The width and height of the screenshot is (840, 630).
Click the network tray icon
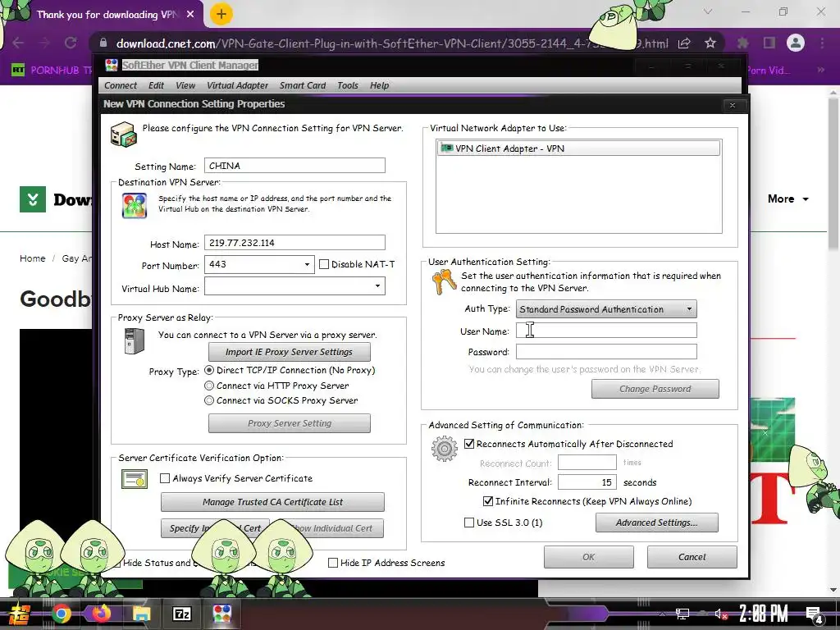click(682, 614)
